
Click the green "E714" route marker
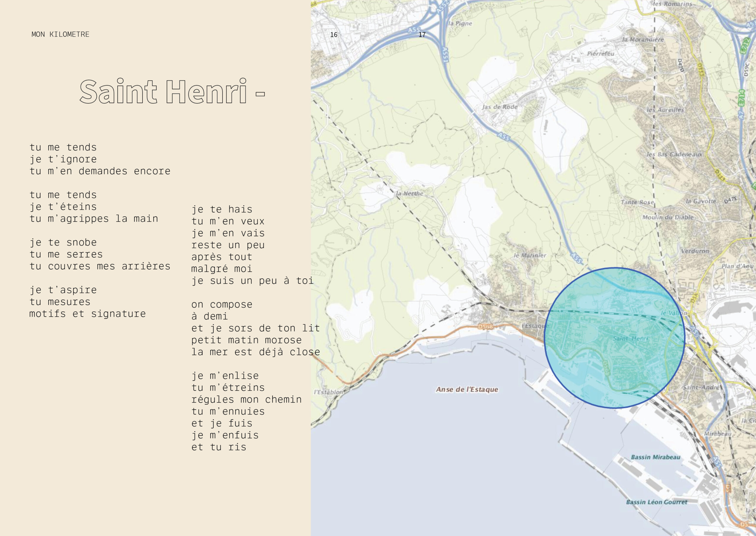point(742,98)
